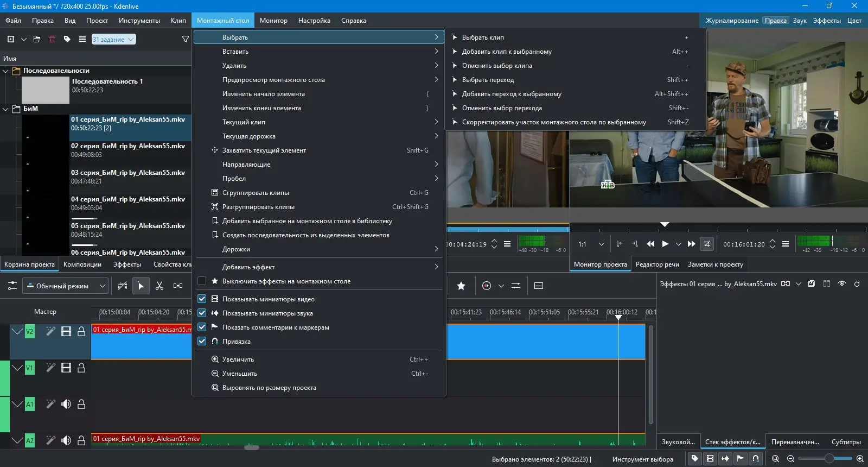Adjust the timeline zoom slider in status bar
868x467 pixels.
point(828,459)
